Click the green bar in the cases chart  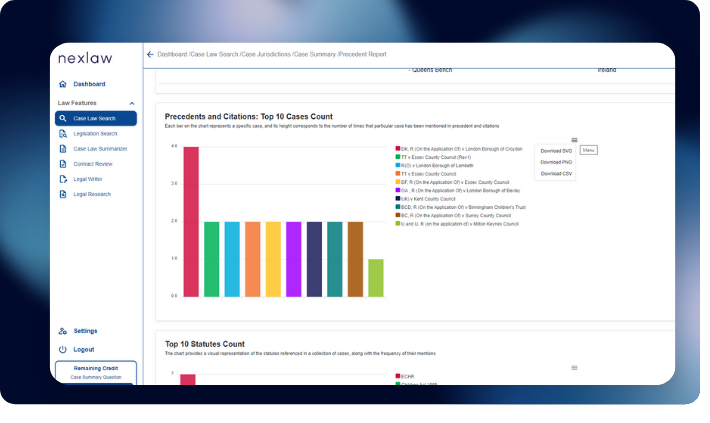click(211, 260)
